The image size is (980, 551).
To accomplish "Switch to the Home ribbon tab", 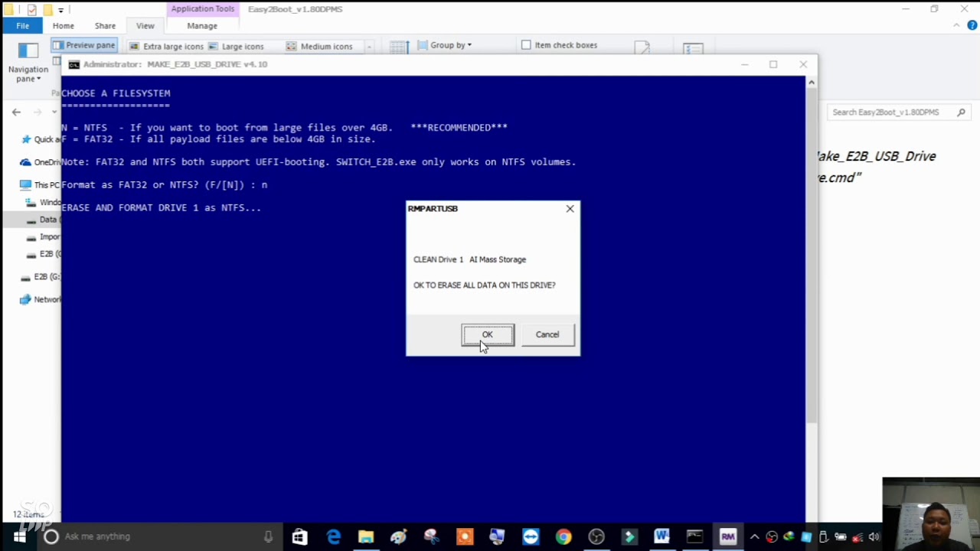I will click(x=64, y=26).
